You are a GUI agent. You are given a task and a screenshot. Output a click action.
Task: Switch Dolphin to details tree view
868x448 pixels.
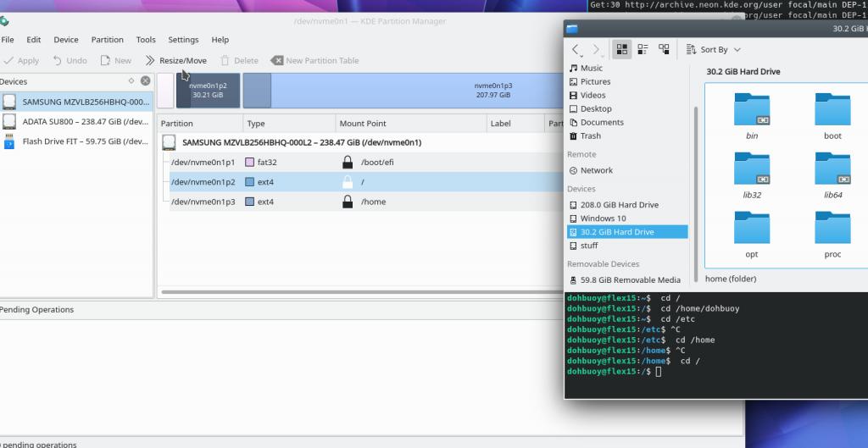pos(664,50)
